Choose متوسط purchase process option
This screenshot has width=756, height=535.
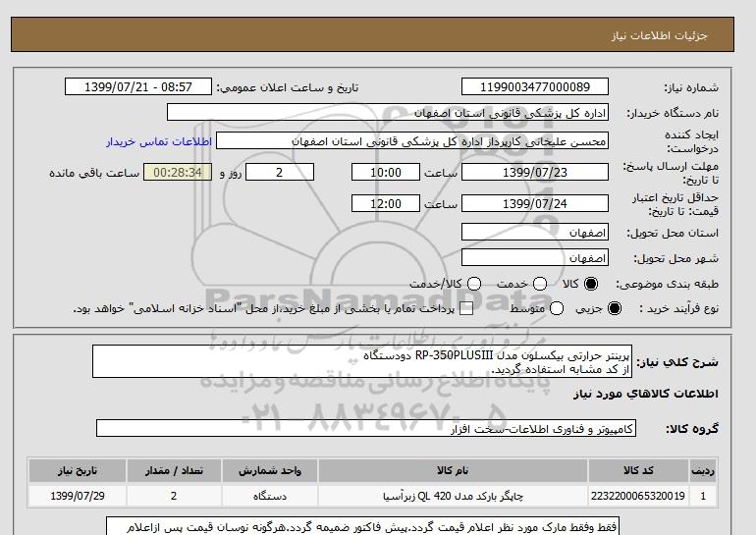point(557,308)
